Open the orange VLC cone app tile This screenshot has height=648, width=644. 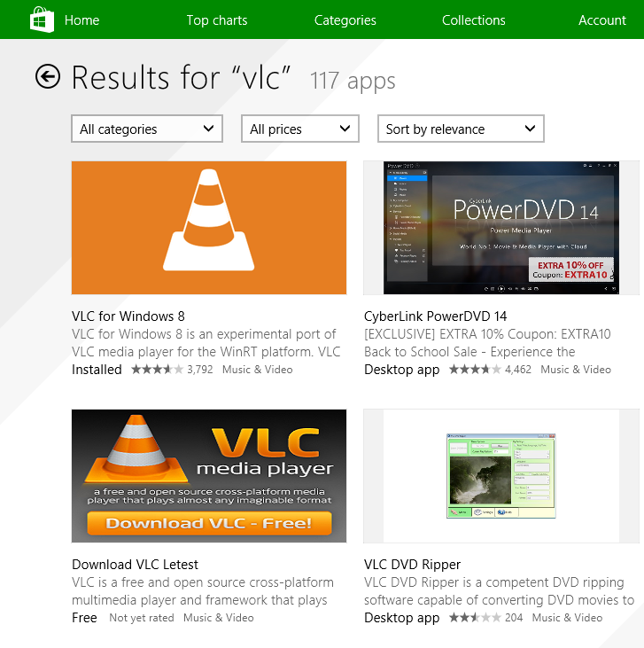209,228
